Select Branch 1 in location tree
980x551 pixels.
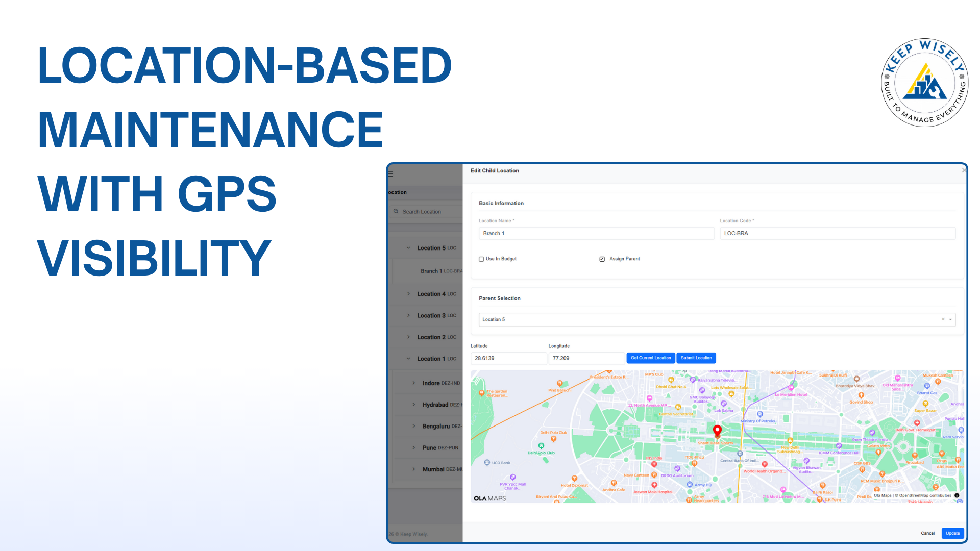click(431, 271)
